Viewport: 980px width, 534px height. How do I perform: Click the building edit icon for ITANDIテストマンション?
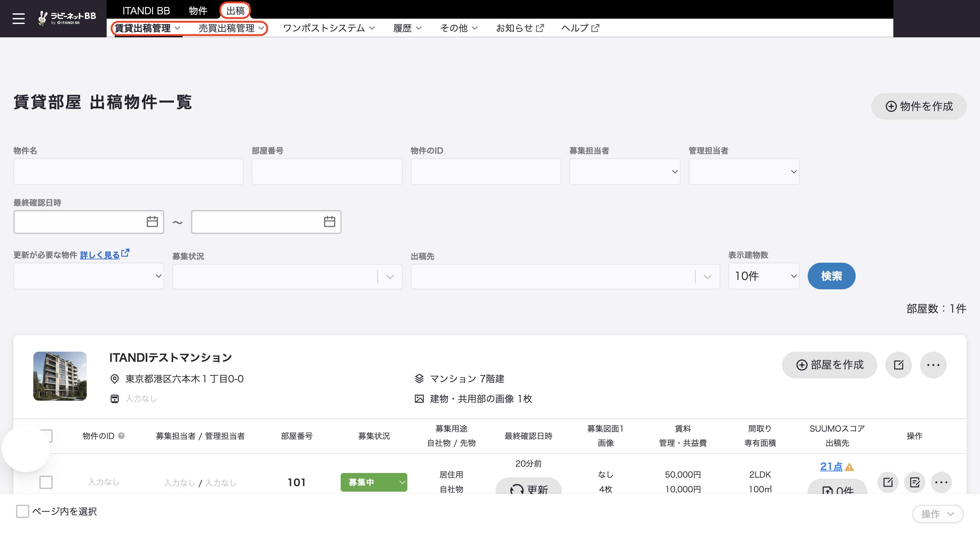[899, 365]
